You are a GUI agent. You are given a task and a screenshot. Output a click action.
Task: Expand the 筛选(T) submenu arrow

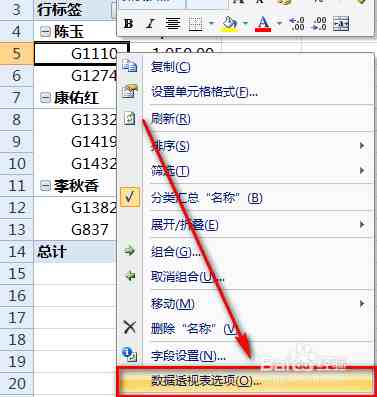362,171
